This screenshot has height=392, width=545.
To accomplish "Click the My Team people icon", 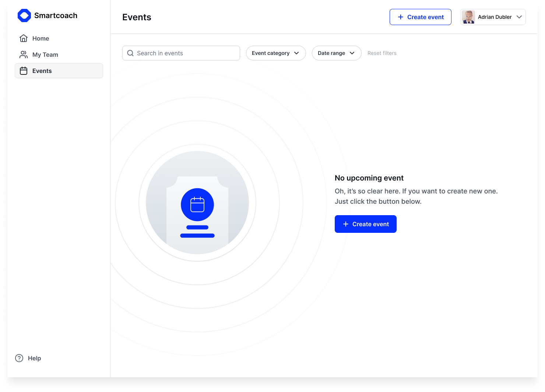I will coord(24,55).
